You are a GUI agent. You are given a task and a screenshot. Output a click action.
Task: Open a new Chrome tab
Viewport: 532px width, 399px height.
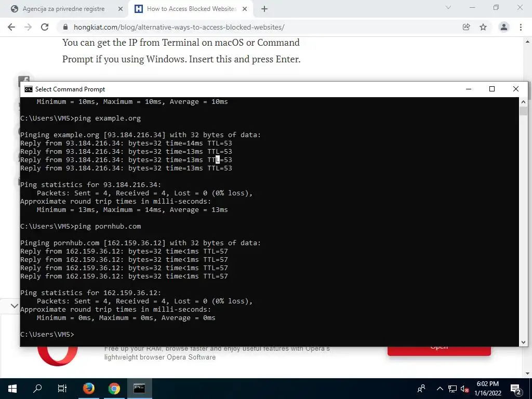click(x=264, y=9)
